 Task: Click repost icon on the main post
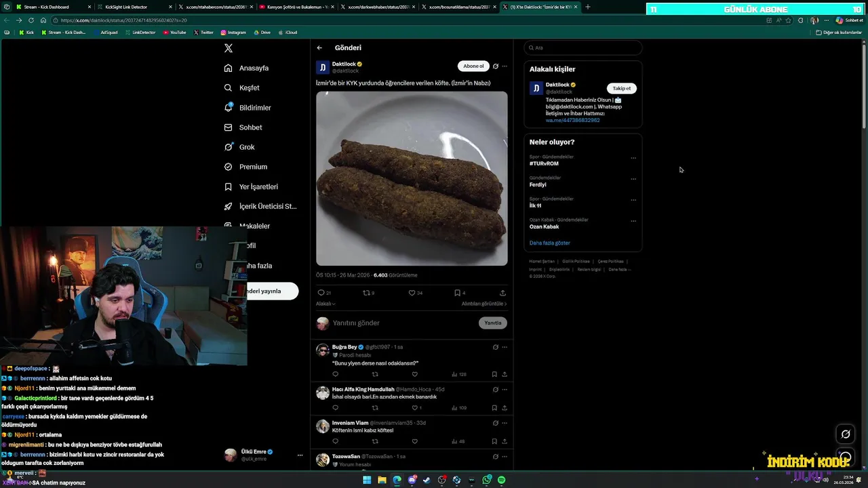367,293
